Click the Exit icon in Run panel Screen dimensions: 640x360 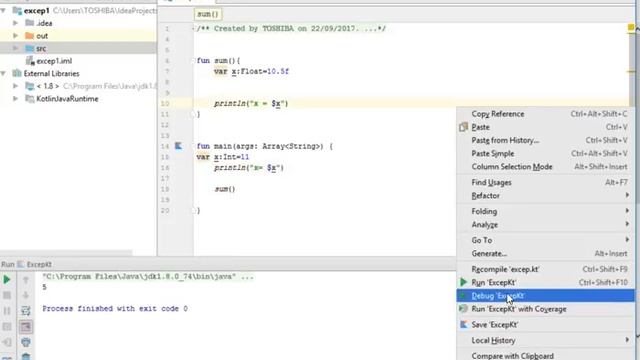[x=7, y=342]
